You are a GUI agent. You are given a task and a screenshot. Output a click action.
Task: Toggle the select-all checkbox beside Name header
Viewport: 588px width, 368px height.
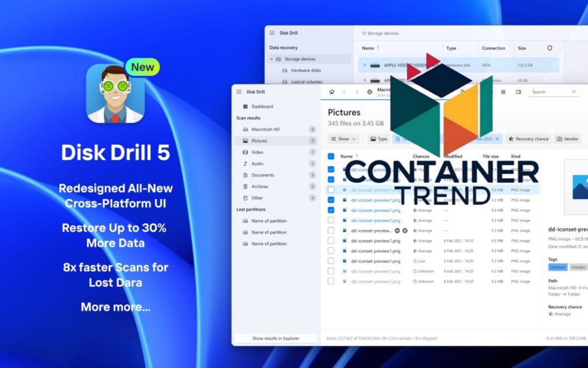pos(331,156)
